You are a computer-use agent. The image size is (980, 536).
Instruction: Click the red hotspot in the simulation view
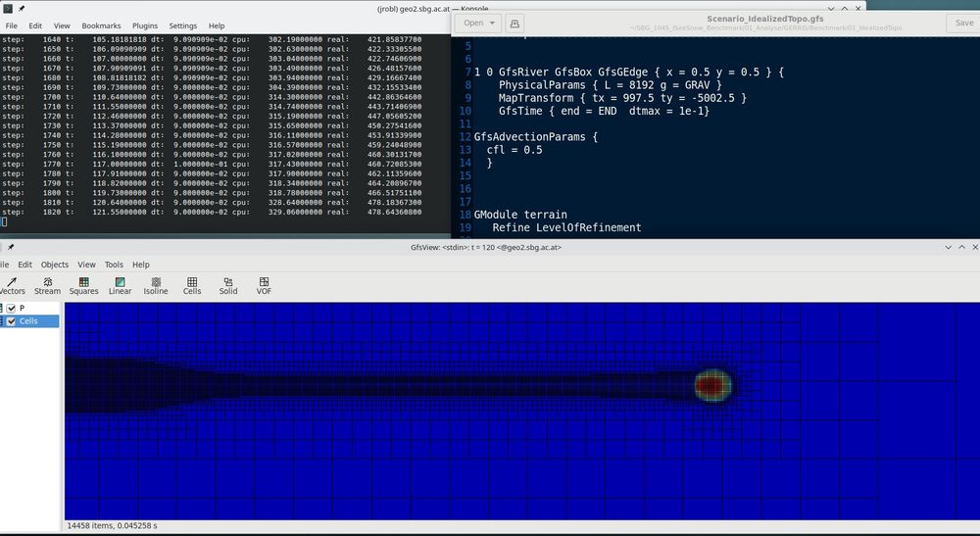pyautogui.click(x=711, y=385)
